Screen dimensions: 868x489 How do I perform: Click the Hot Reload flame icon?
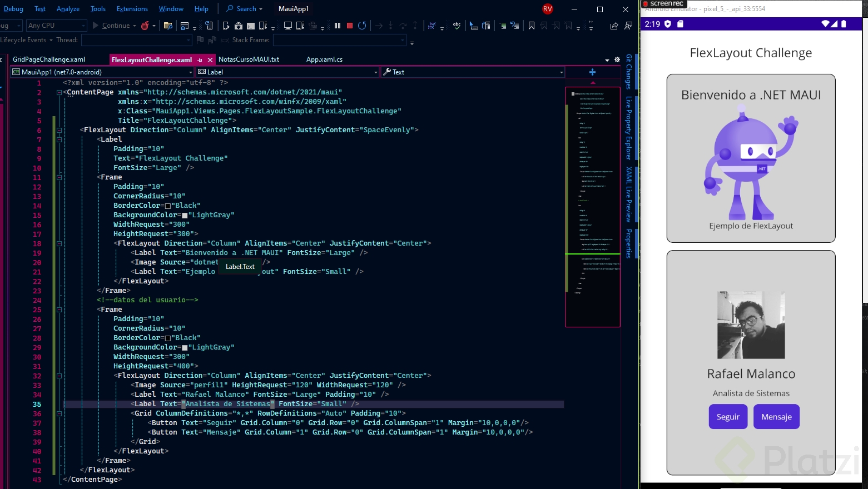[x=145, y=26]
